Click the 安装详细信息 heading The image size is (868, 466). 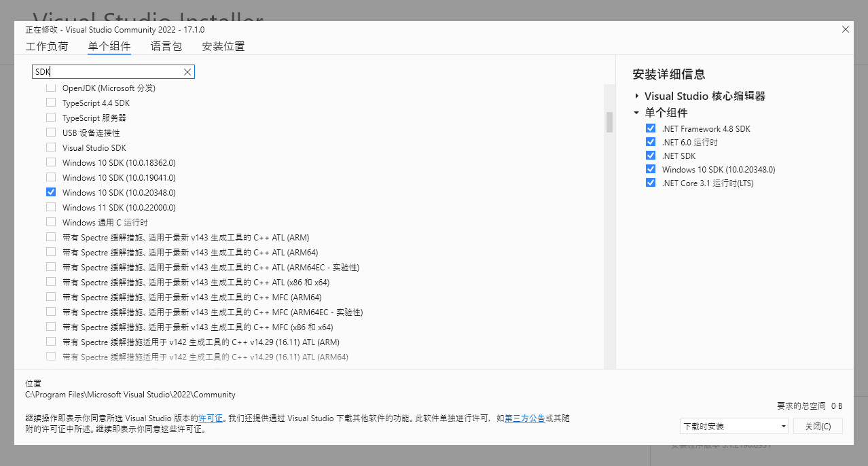coord(669,75)
